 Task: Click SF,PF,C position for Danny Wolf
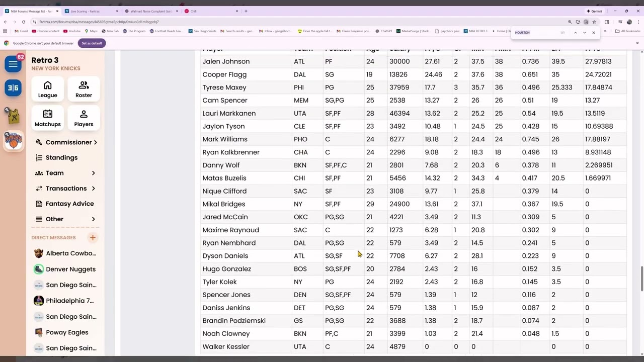[x=336, y=165]
